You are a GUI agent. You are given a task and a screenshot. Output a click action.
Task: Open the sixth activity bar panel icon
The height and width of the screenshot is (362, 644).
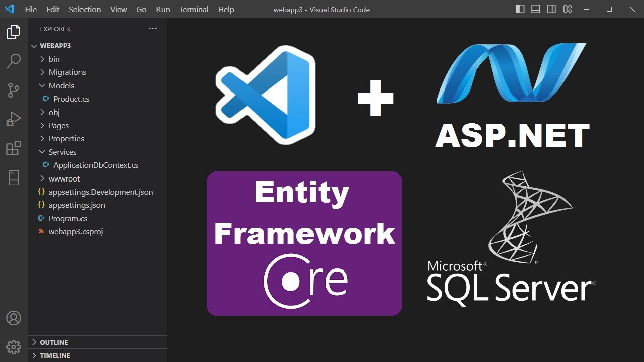(14, 177)
